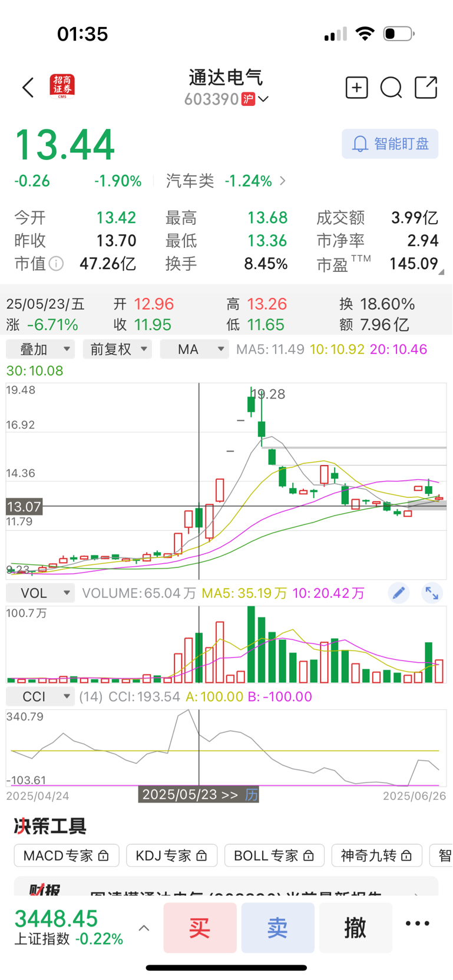This screenshot has width=453, height=980.
Task: Open the 前复权 dropdown
Action: pyautogui.click(x=117, y=349)
